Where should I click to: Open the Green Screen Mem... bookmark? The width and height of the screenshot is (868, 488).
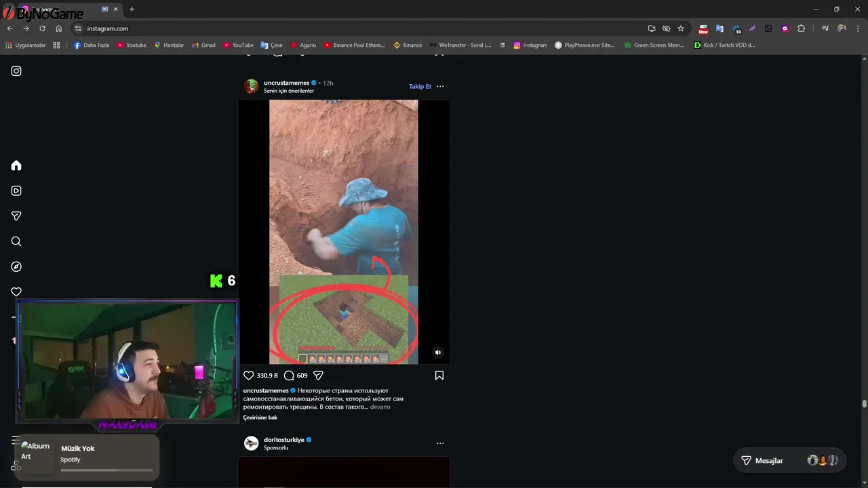pos(654,45)
